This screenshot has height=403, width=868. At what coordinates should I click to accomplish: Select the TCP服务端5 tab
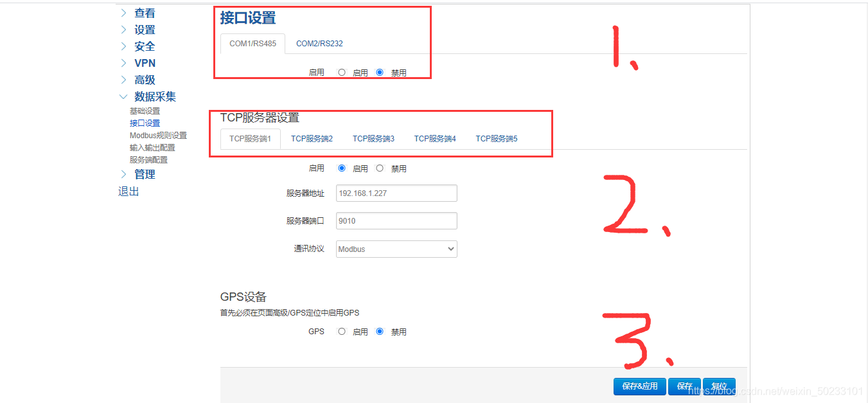pos(496,138)
